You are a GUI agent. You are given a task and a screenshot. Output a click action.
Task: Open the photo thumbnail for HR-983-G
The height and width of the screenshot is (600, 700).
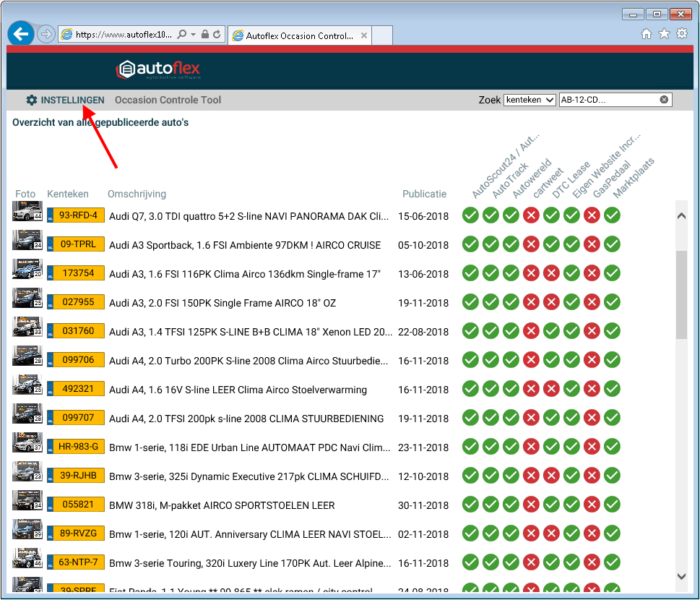27,442
